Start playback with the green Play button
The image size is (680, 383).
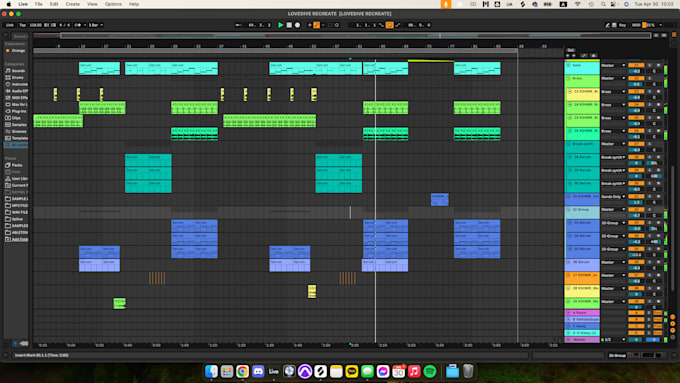(281, 25)
